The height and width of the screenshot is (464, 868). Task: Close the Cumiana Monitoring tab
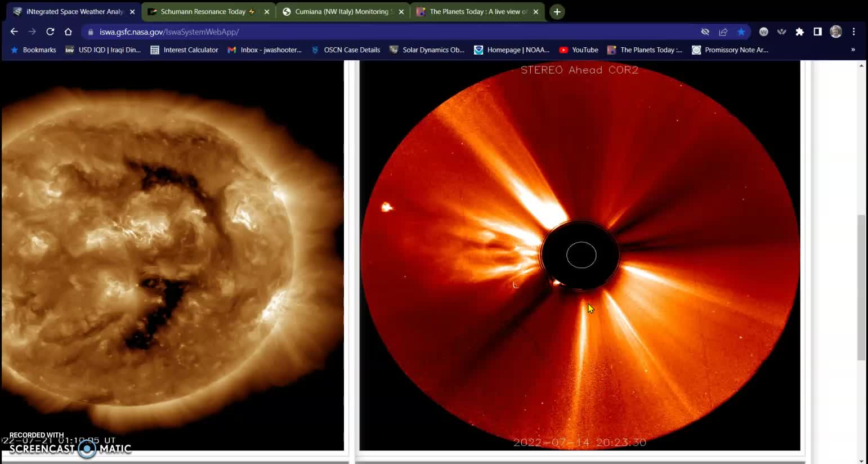[x=401, y=12]
